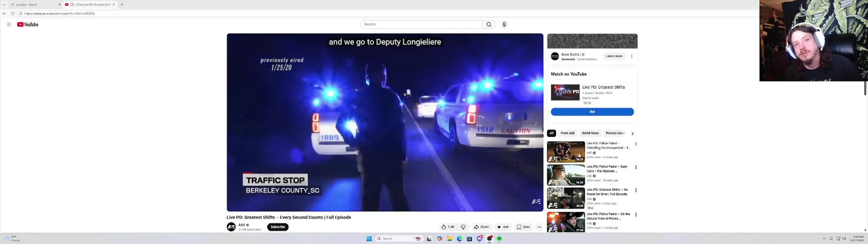The image size is (868, 244).
Task: Open the A&E channel avatar
Action: [x=231, y=227]
